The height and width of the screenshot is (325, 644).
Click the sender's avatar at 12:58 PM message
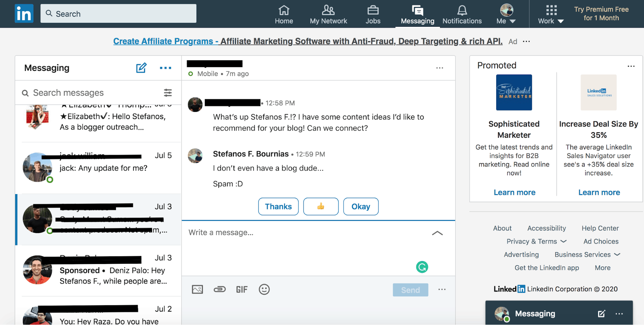click(195, 104)
